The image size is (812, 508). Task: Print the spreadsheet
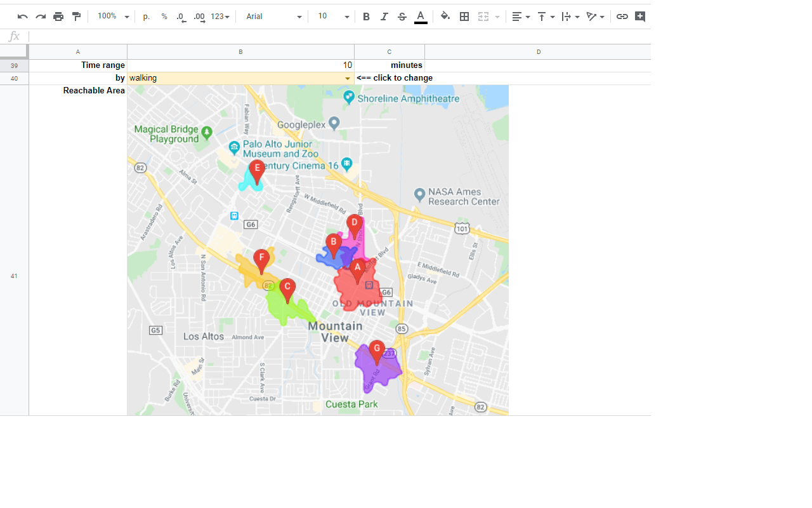[x=58, y=17]
